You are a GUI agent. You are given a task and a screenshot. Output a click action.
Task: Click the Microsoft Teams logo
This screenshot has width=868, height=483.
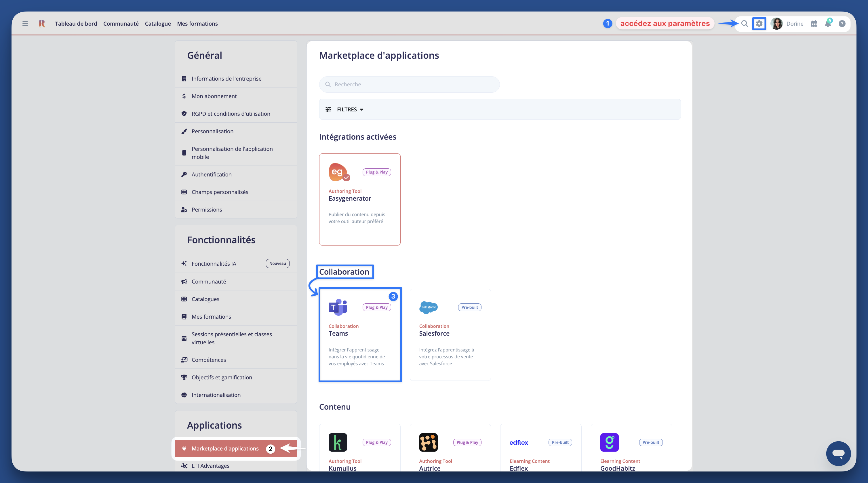(x=338, y=307)
